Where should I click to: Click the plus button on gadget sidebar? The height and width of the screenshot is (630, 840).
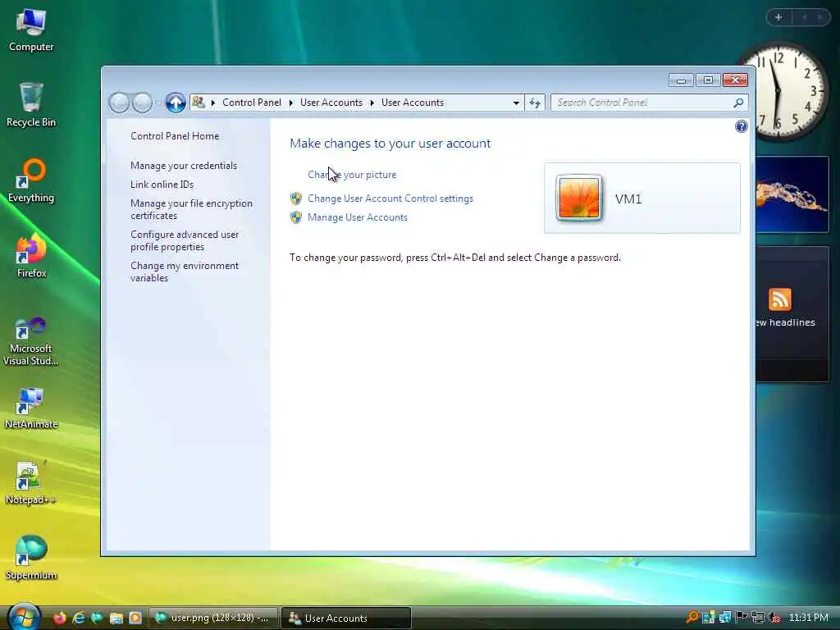[778, 18]
